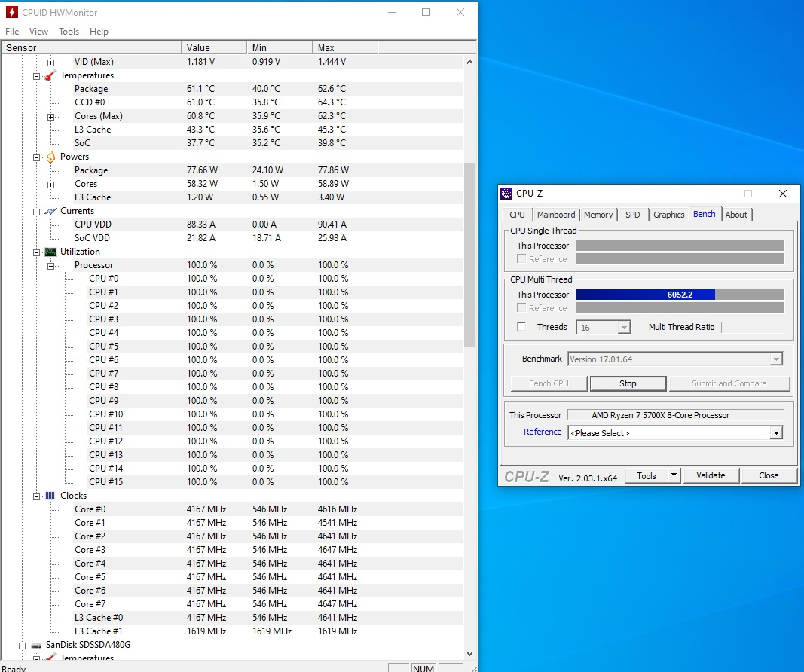This screenshot has height=672, width=804.
Task: Stop the running CPU-Z benchmark
Action: pos(628,383)
